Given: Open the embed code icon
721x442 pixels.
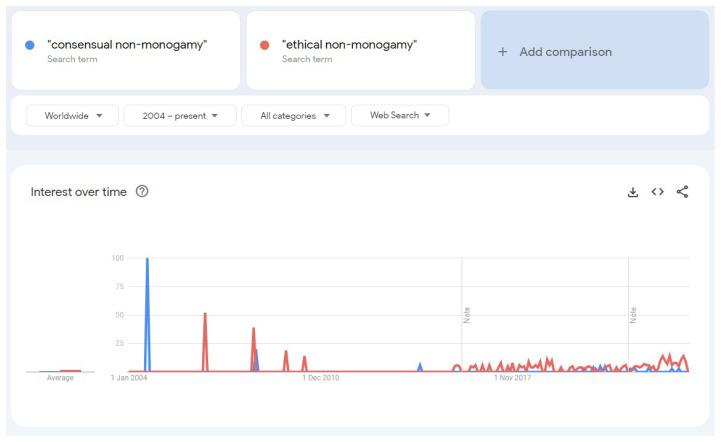Looking at the screenshot, I should click(x=658, y=191).
